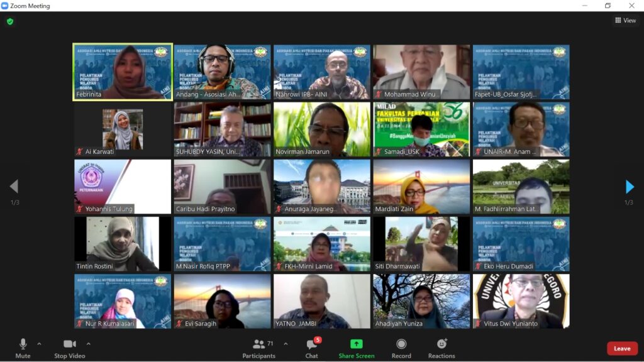The width and height of the screenshot is (644, 362).
Task: Go to next page of participants
Action: coord(630,187)
